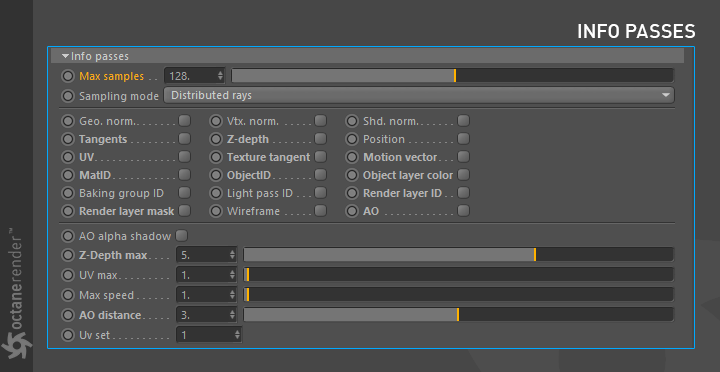The width and height of the screenshot is (720, 372).
Task: Click the Baking group ID animation dot
Action: 68,193
